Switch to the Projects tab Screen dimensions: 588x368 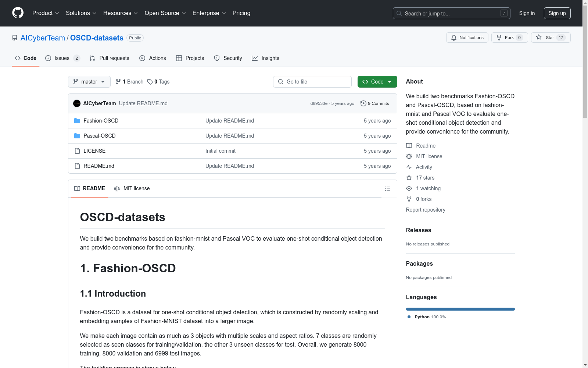click(190, 58)
